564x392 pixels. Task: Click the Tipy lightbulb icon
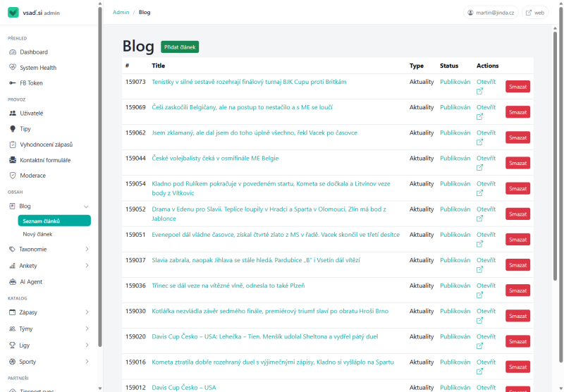[13, 129]
